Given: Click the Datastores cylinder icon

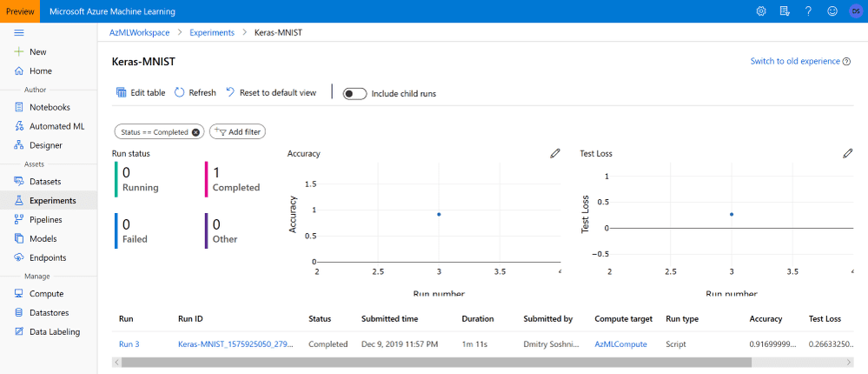Looking at the screenshot, I should coord(19,312).
